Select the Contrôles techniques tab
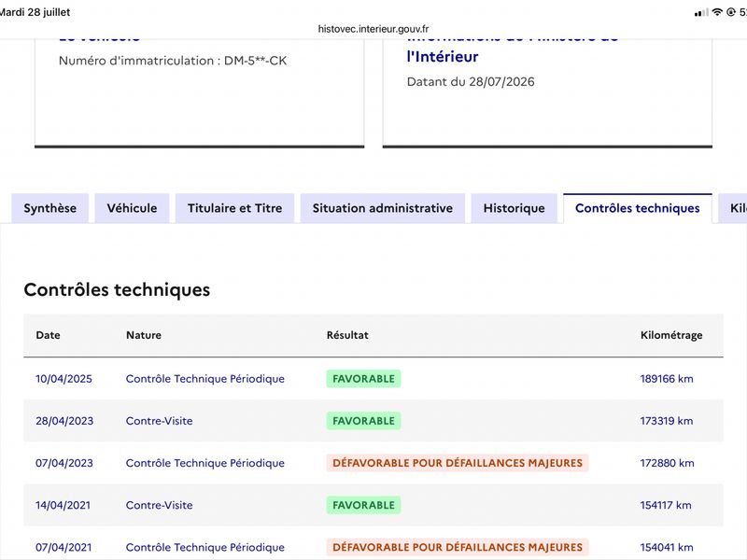Viewport: 747px width, 560px height. pos(638,208)
